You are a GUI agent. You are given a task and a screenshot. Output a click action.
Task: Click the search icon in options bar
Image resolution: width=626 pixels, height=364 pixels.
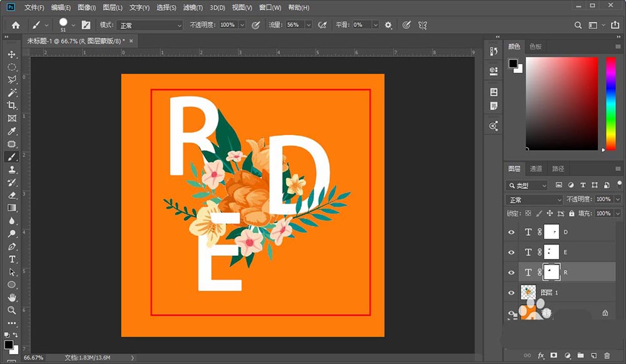[x=578, y=25]
